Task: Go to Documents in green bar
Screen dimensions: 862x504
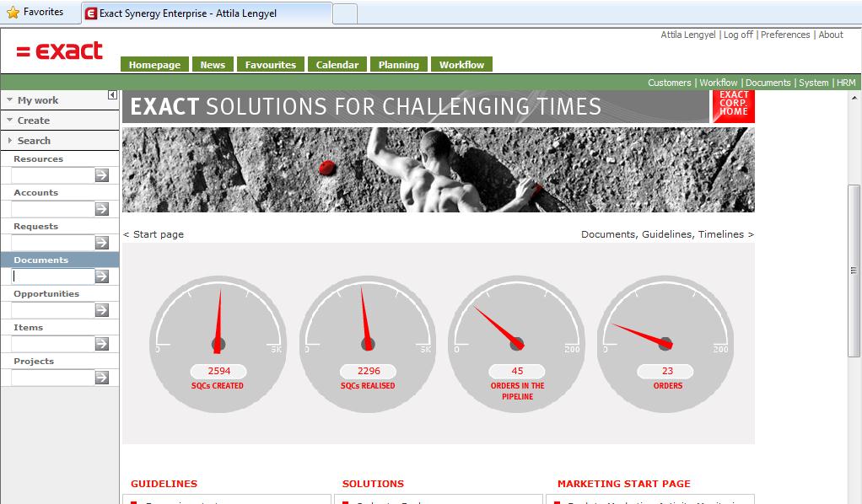Action: (768, 83)
